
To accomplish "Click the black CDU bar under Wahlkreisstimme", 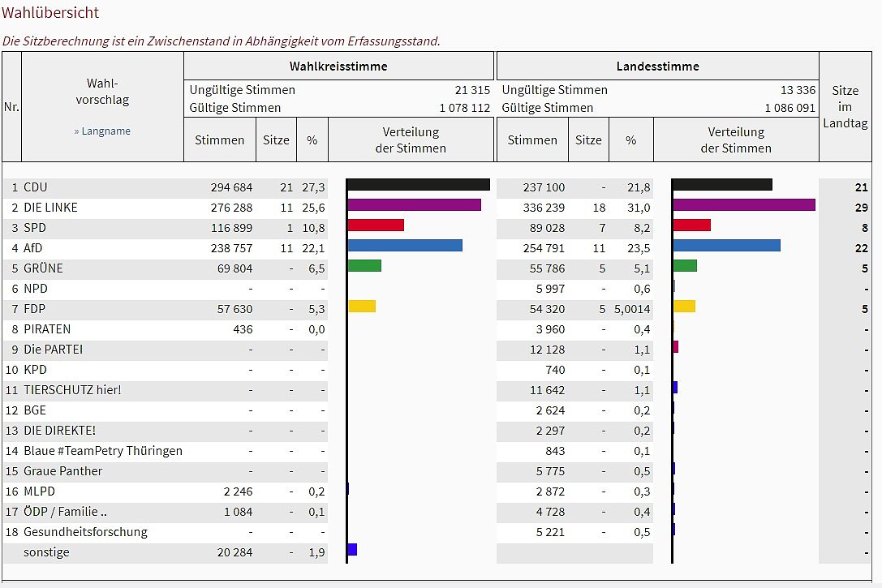I will 418,185.
